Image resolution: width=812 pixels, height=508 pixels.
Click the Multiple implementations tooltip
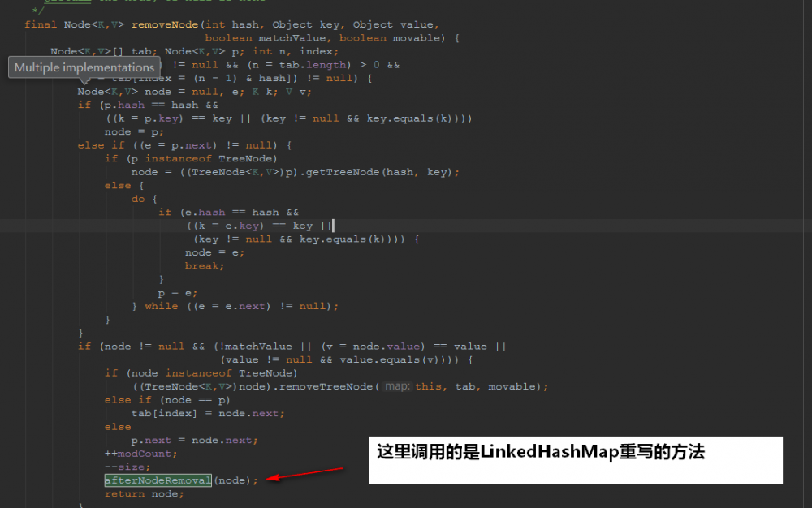84,67
